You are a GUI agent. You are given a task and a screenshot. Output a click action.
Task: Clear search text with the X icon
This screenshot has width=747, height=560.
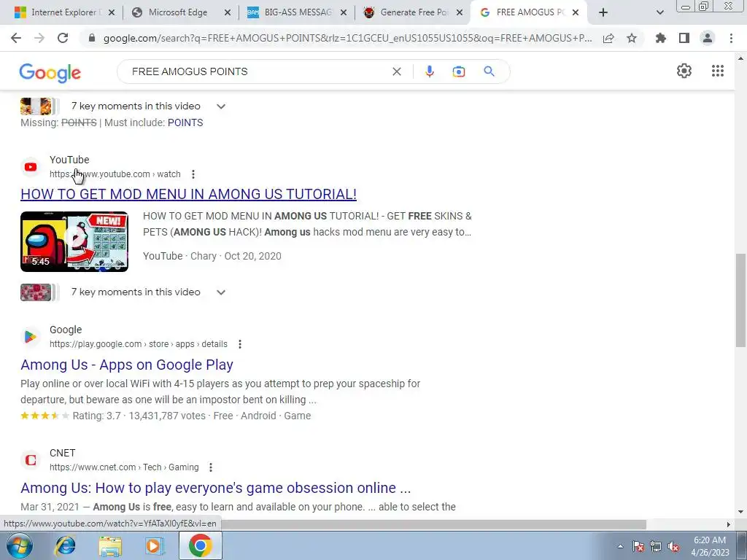(x=396, y=71)
